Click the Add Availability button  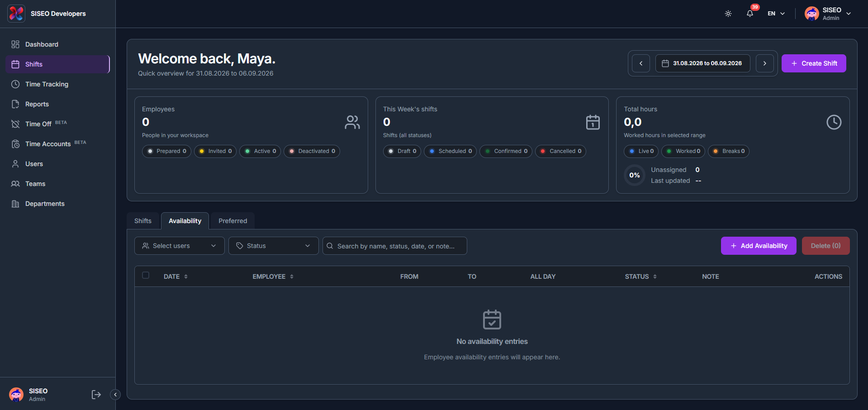[x=759, y=246]
